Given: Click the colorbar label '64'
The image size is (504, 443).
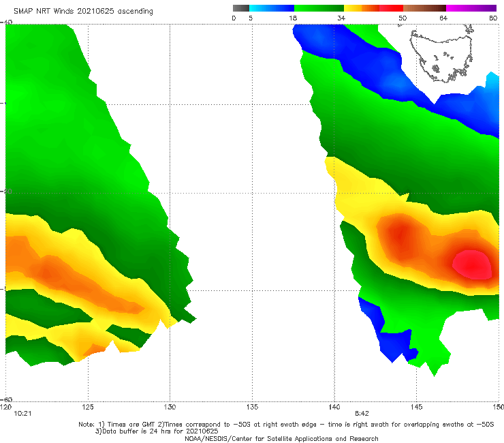Looking at the screenshot, I should pos(443,18).
